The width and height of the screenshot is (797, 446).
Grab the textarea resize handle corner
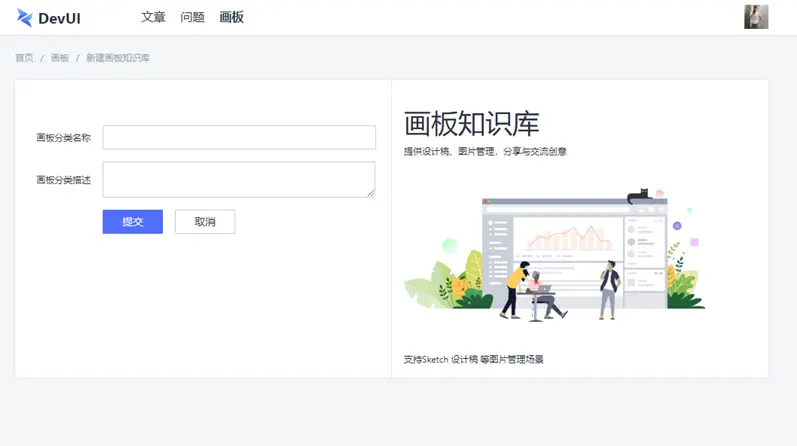[371, 193]
